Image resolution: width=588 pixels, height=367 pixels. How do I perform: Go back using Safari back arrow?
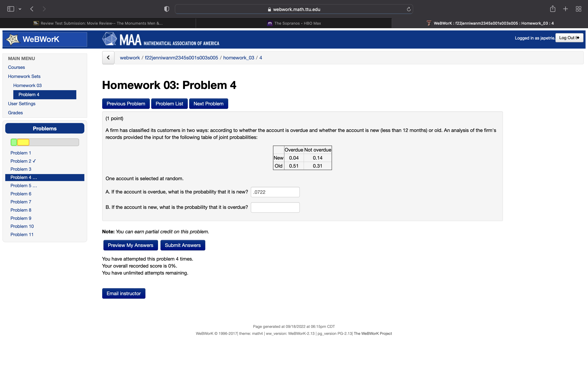coord(32,9)
